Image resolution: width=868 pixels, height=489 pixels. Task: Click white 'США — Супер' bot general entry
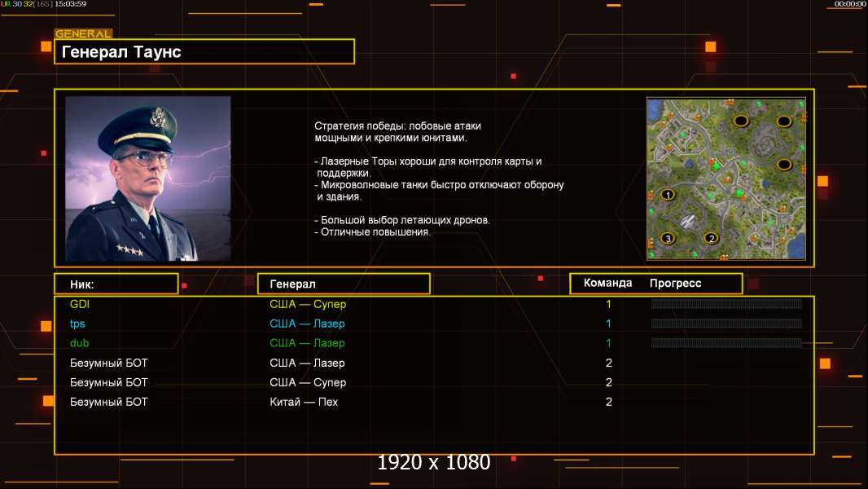click(308, 383)
